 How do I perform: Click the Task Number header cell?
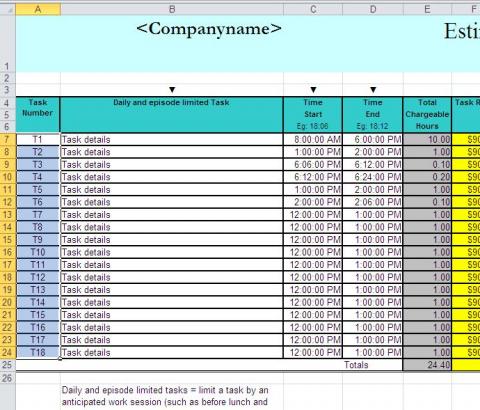tap(38, 115)
